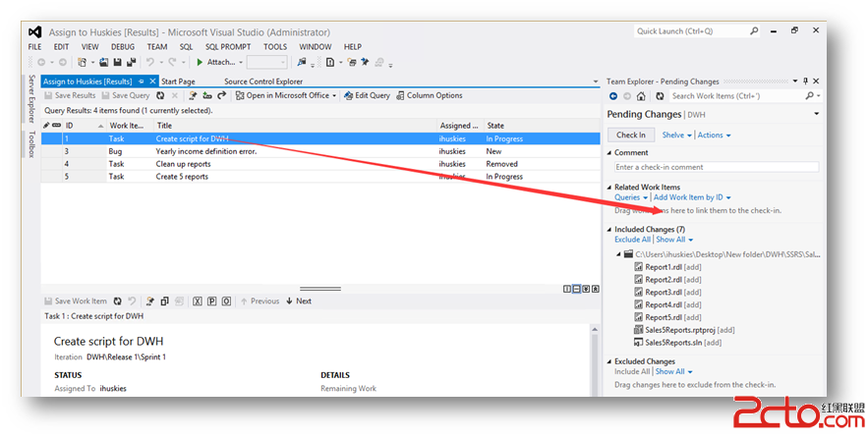Refresh the query results list
This screenshot has width=868, height=438.
[x=160, y=95]
